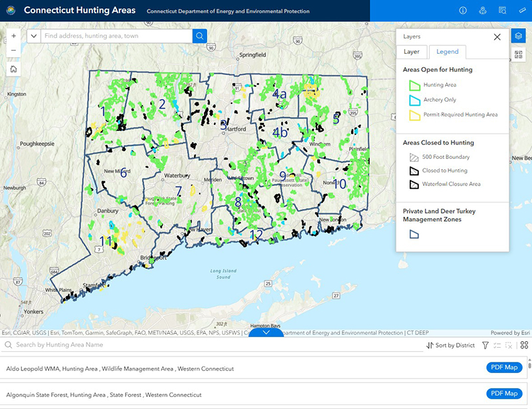Collapse the bottom list panel chevron
Viewport: 532px width, 409px height.
tap(266, 332)
